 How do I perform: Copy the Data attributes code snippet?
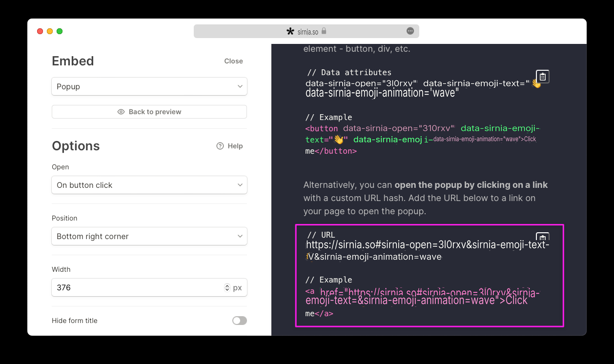pos(543,77)
